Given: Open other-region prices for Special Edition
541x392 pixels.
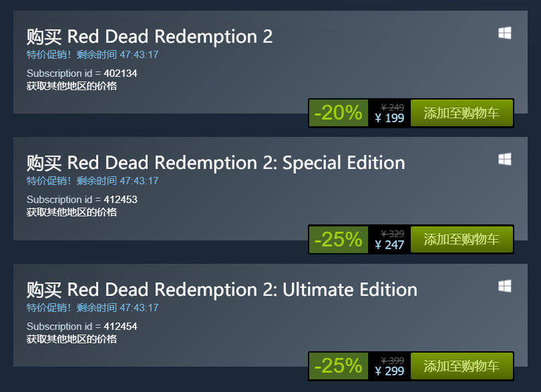Looking at the screenshot, I should [71, 212].
